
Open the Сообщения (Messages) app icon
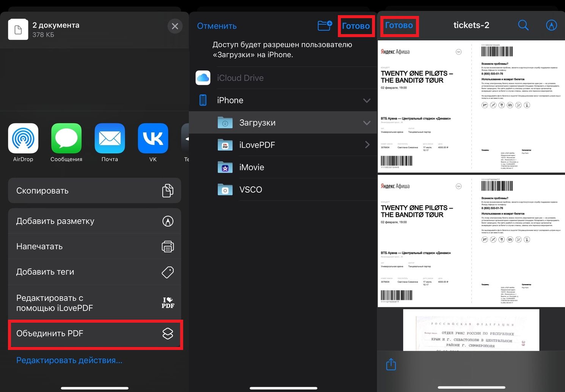point(66,138)
